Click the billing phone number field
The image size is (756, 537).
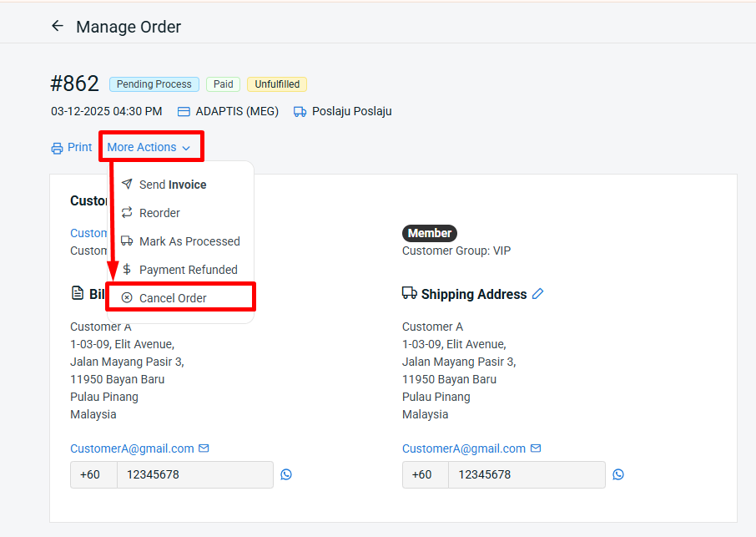coord(194,474)
